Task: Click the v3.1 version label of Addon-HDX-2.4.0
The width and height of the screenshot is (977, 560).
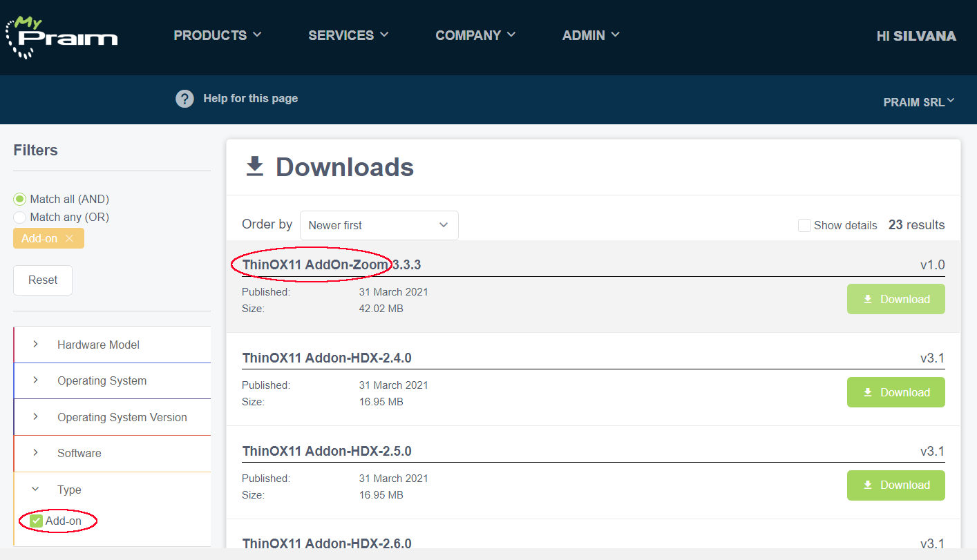Action: click(x=932, y=358)
